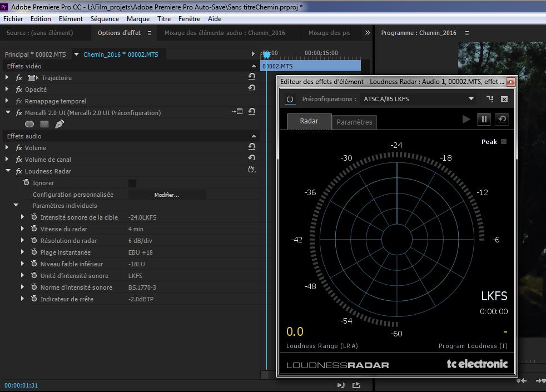Open the Préconfigurations ATSC A/85 LKFS dropdown
This screenshot has width=546, height=392.
tap(419, 99)
